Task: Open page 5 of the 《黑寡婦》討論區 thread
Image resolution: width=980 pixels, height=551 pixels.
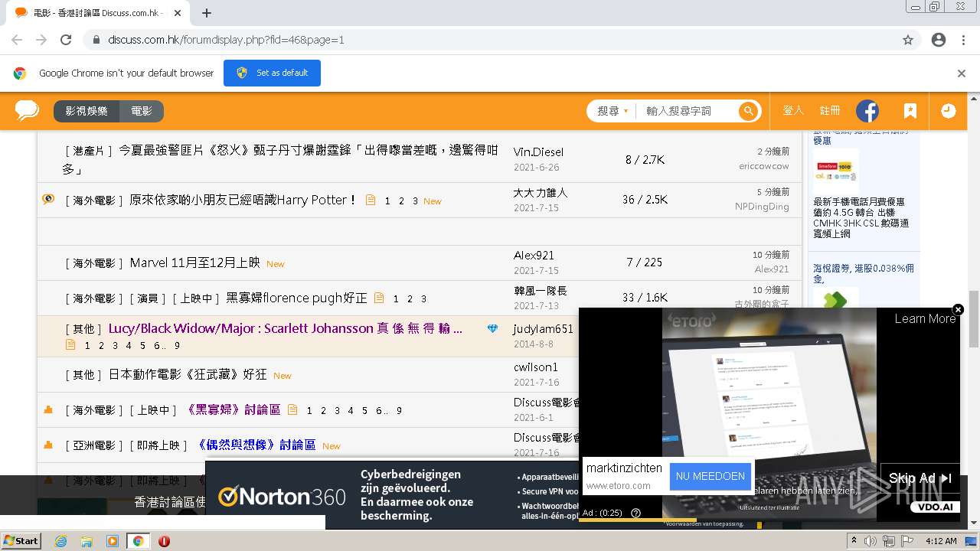Action: point(364,411)
